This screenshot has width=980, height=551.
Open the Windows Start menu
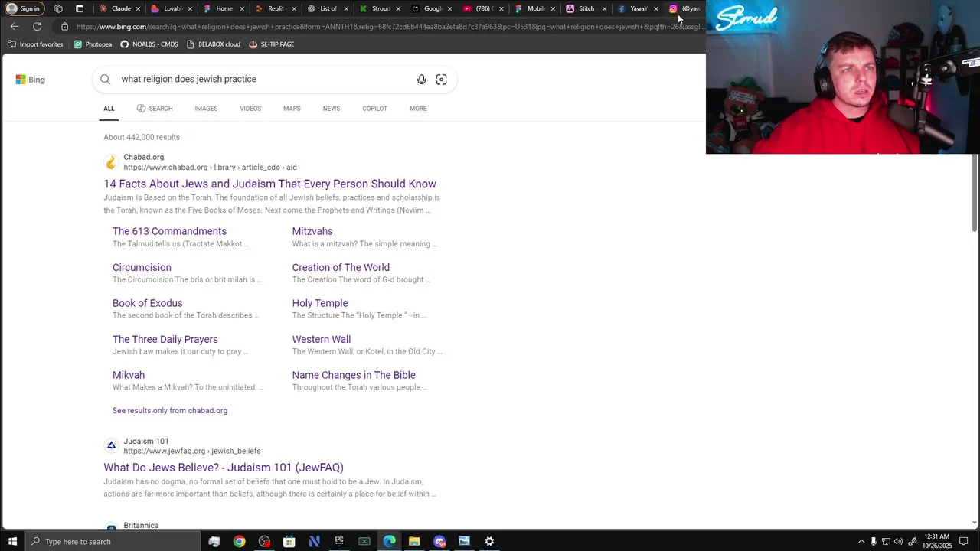coord(12,542)
